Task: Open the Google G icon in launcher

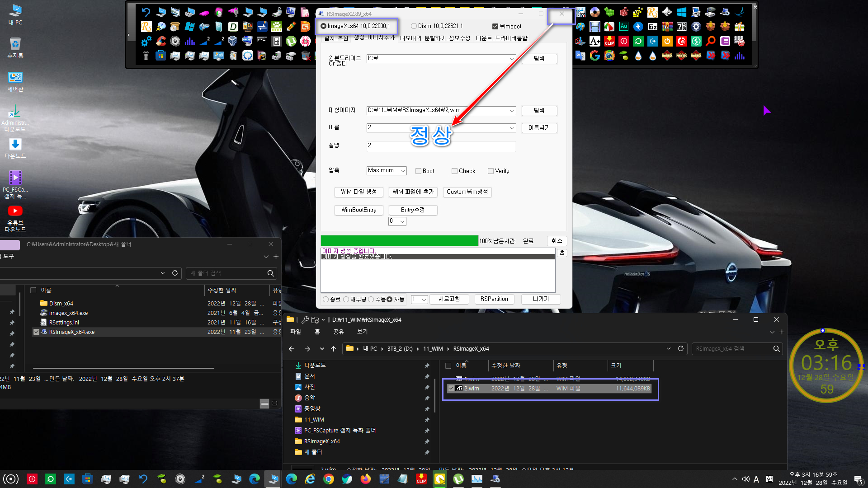Action: [594, 56]
